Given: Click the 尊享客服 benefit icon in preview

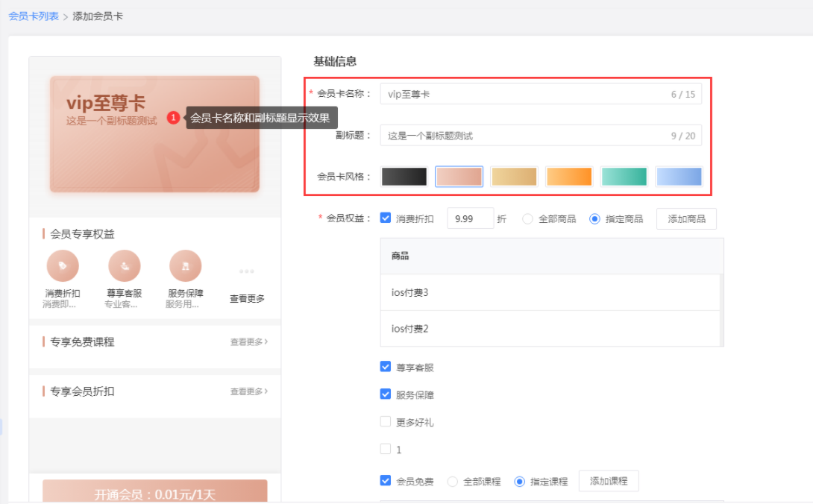Looking at the screenshot, I should [x=125, y=266].
